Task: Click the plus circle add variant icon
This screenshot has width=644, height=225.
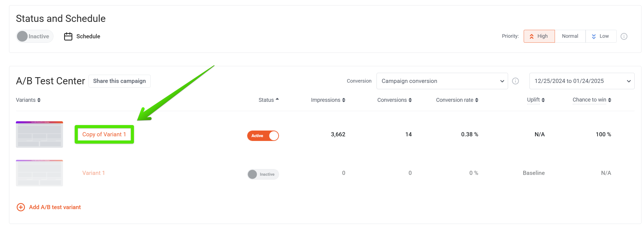Action: click(x=21, y=207)
